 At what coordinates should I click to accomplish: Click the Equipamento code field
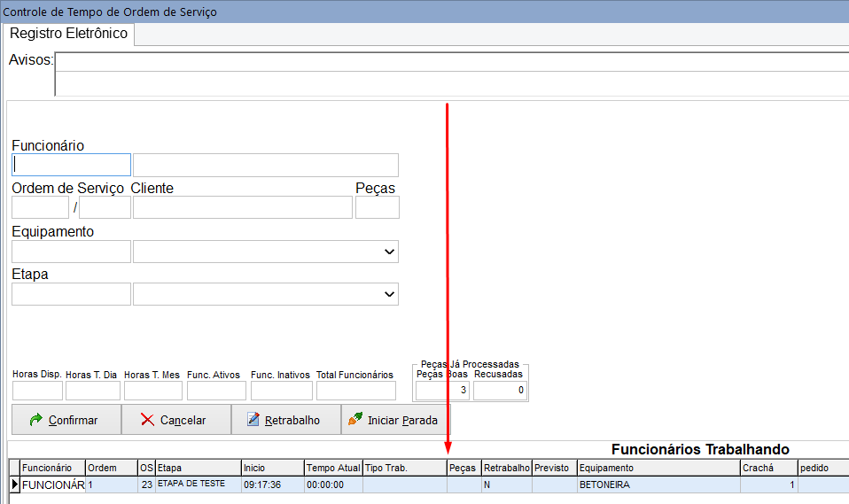pyautogui.click(x=72, y=252)
